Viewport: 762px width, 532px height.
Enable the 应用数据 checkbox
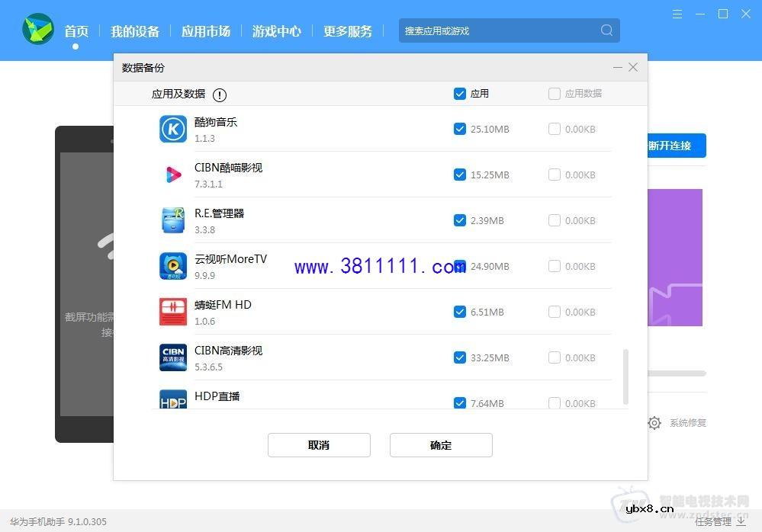[x=555, y=93]
